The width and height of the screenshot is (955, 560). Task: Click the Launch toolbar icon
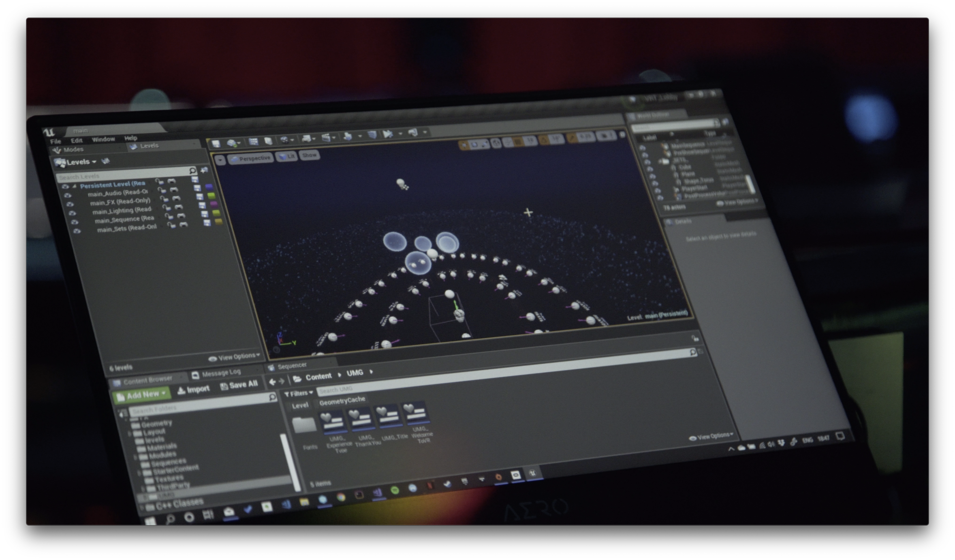[x=413, y=133]
